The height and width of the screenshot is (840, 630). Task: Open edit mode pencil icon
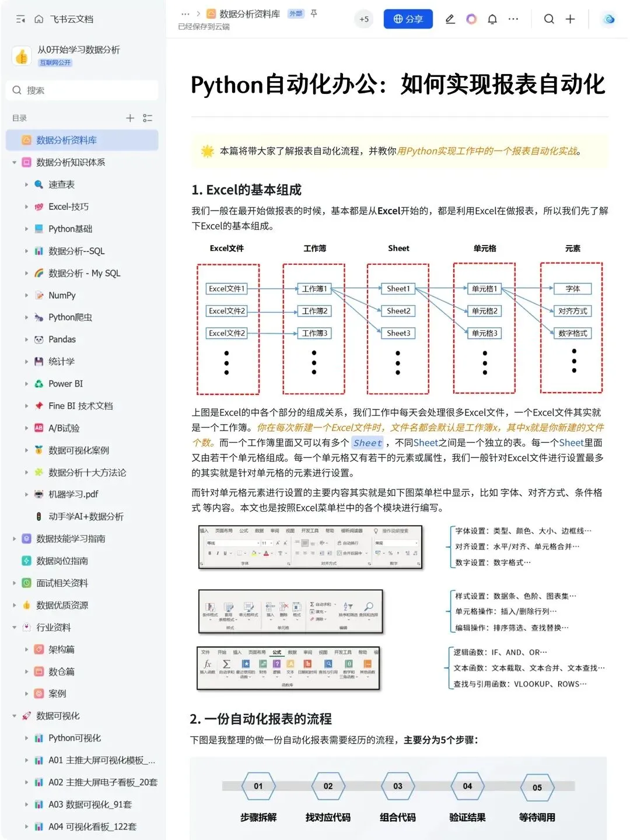450,19
